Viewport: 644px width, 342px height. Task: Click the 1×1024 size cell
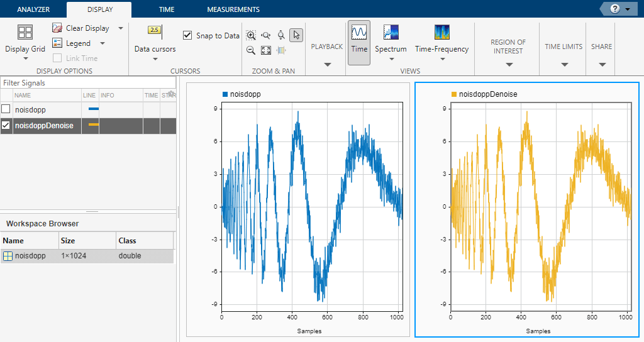point(74,256)
